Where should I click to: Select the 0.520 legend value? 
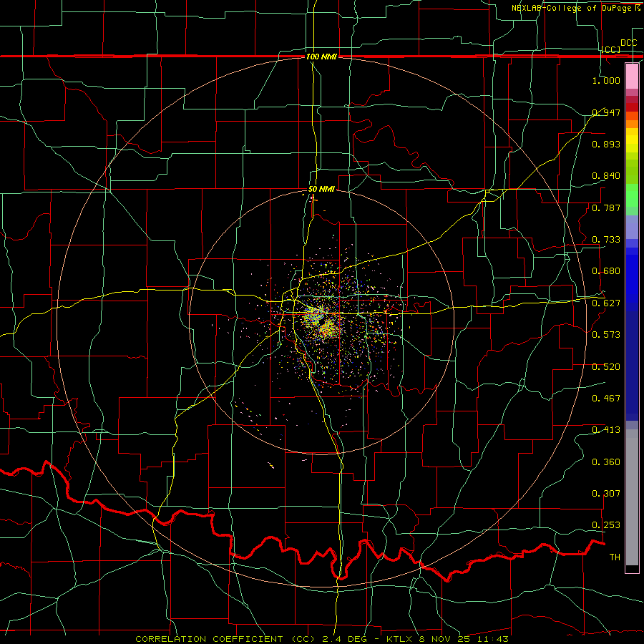606,367
